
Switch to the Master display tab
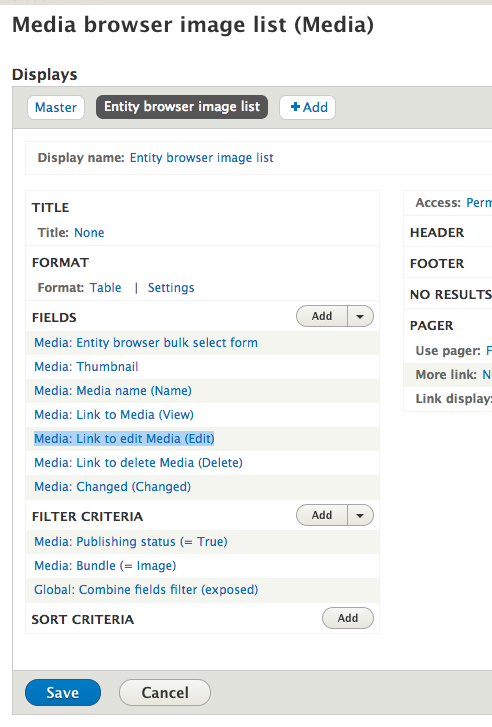[56, 107]
